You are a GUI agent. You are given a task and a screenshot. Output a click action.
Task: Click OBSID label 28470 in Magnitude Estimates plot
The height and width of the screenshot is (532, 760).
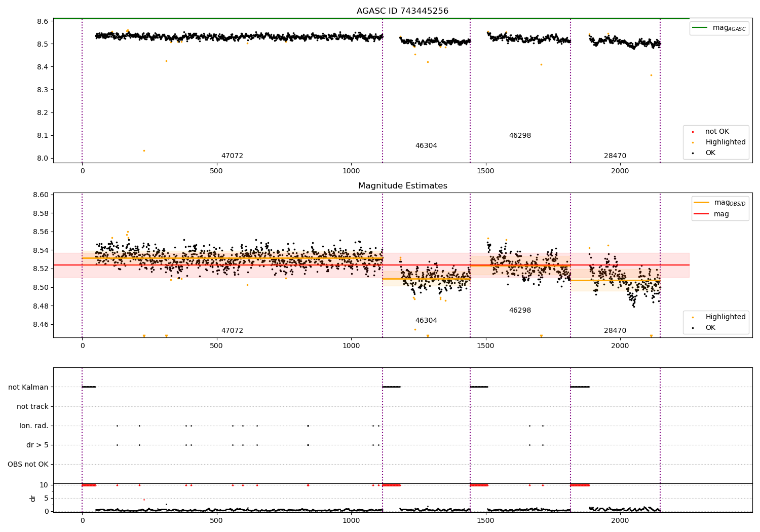coord(615,330)
